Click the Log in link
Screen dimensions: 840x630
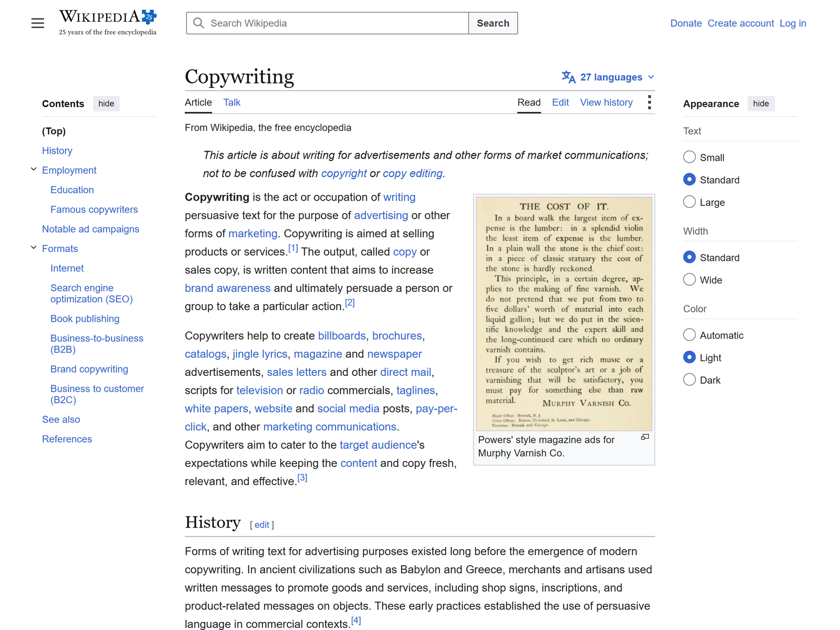(793, 23)
